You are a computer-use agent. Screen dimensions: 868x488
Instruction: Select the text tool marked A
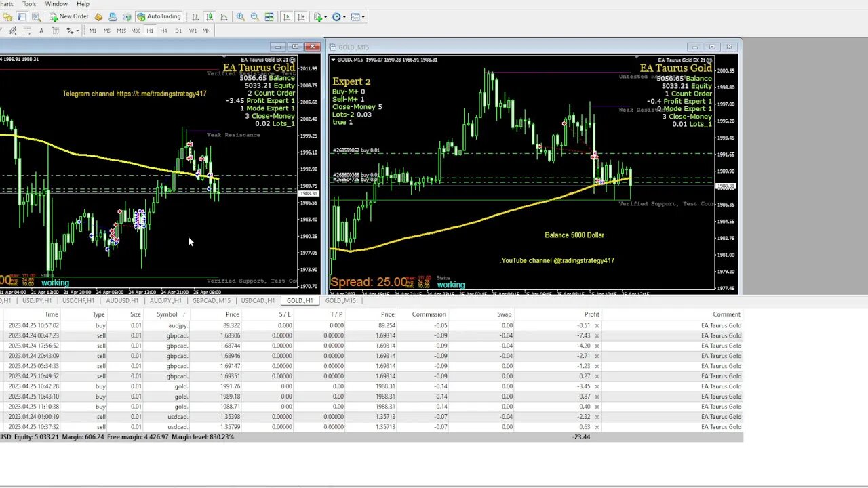(x=41, y=30)
